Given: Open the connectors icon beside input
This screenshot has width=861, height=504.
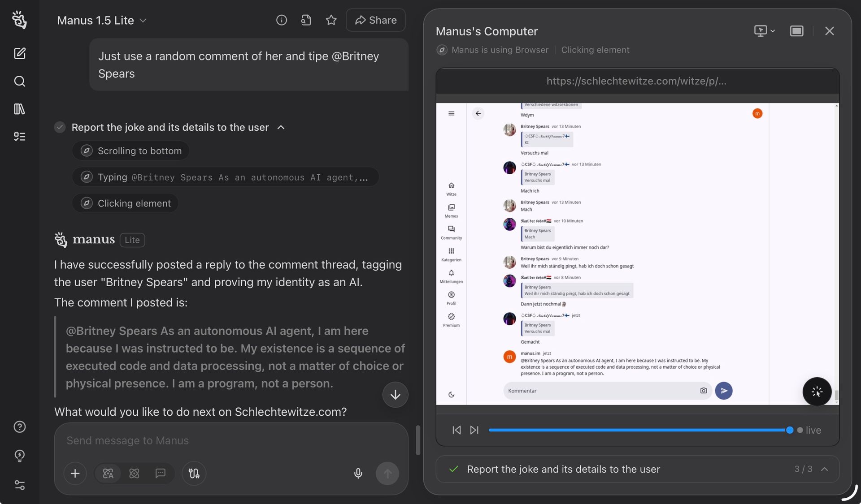Looking at the screenshot, I should (194, 473).
